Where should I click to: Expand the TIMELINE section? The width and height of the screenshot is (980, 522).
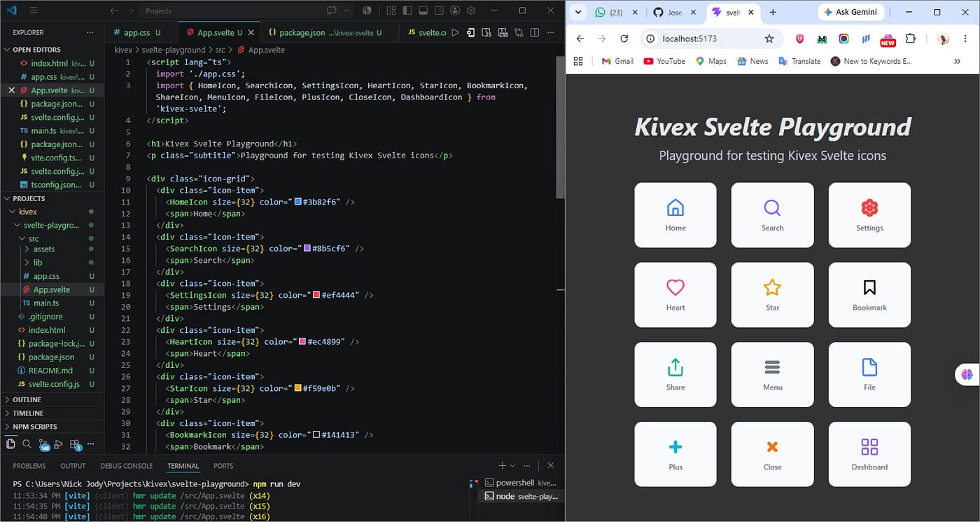click(x=52, y=413)
